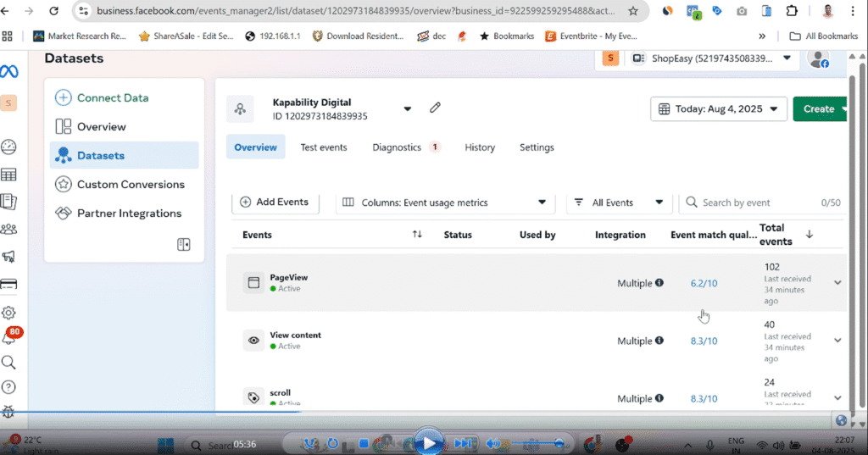
Task: Open the dataset name dropdown arrow
Action: [x=408, y=108]
